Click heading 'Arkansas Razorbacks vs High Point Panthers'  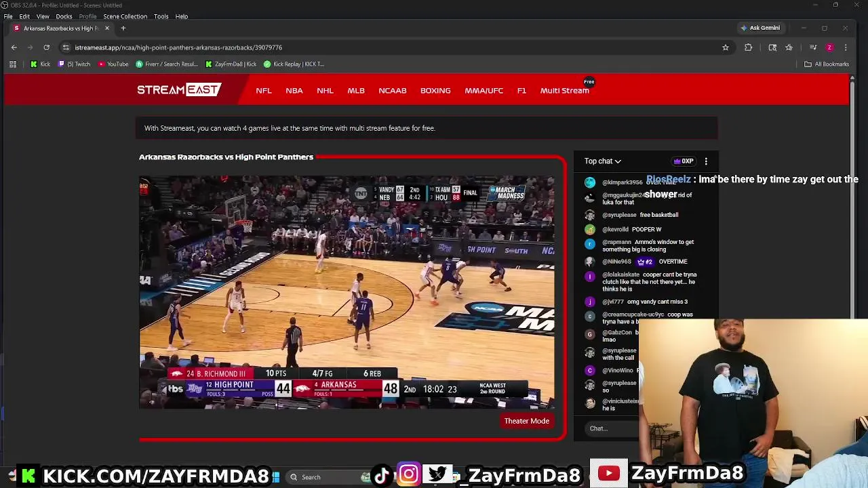coord(226,157)
